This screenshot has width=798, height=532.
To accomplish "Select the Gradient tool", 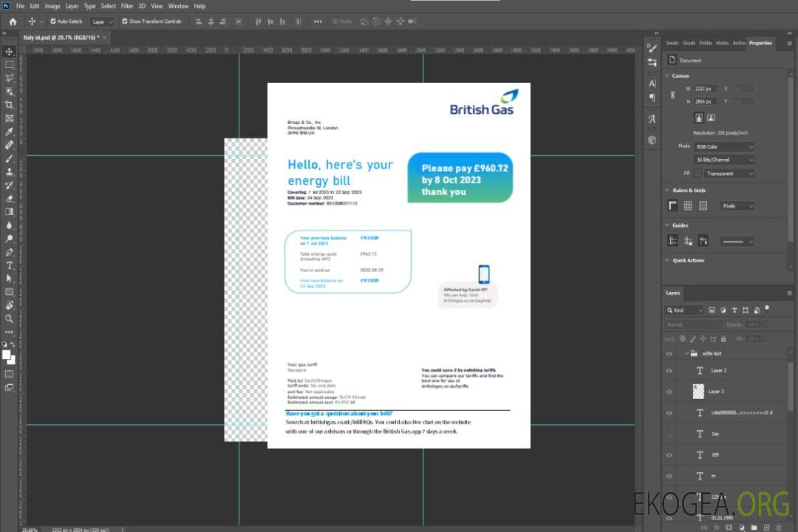I will click(9, 212).
